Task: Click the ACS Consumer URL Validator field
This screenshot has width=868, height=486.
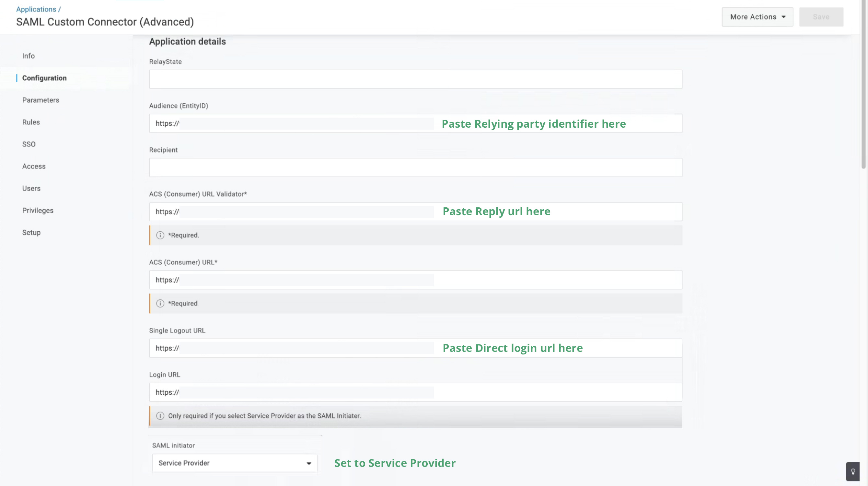Action: [x=415, y=211]
